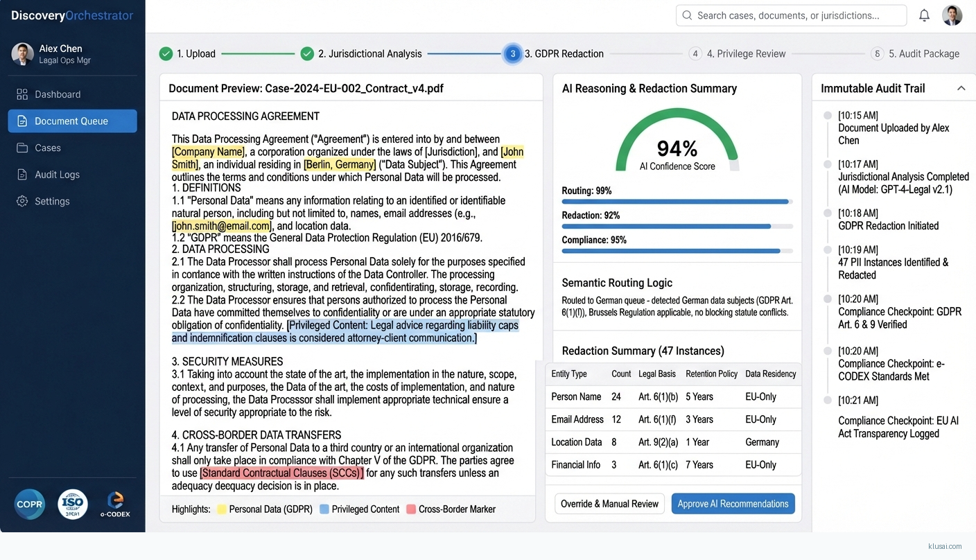Click the Redaction 92% progress bar
976x560 pixels.
tap(677, 226)
